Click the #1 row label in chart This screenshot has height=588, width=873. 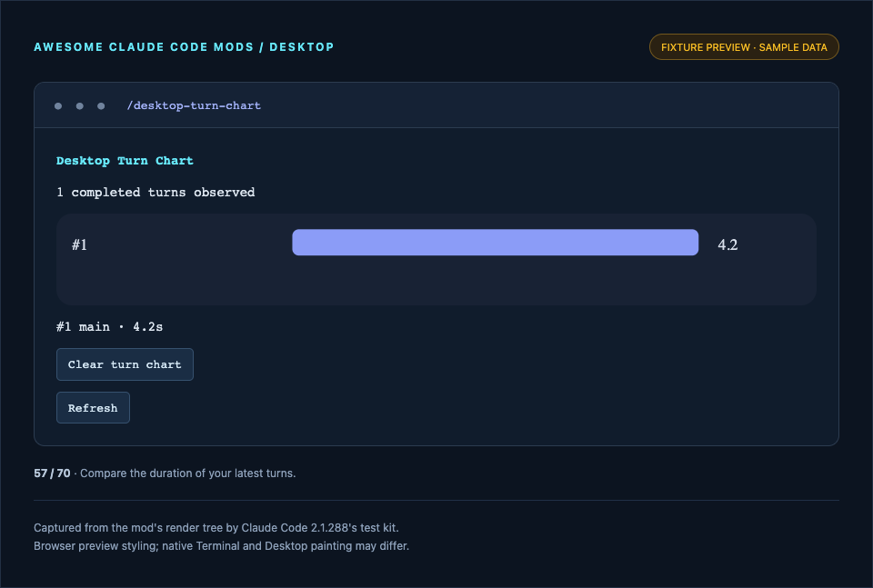coord(79,244)
